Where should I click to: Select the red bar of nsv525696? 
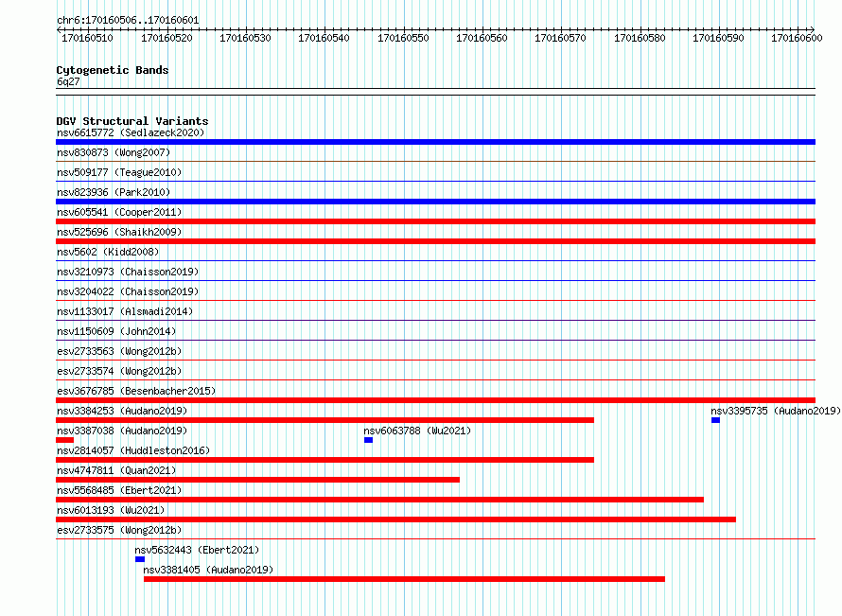tap(435, 241)
